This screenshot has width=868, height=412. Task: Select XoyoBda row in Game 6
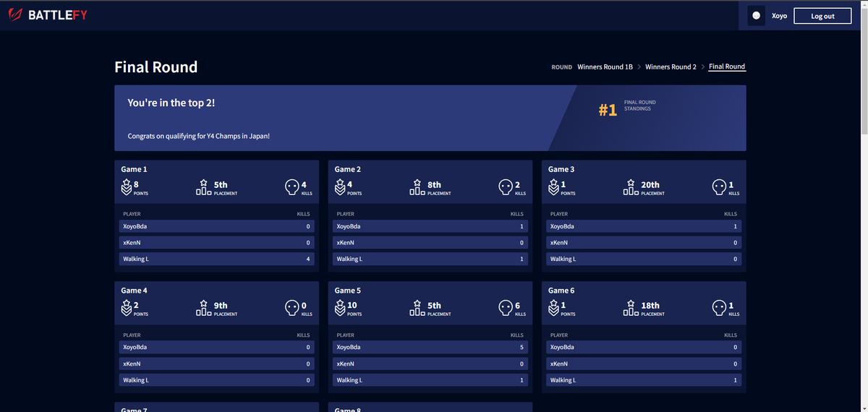(644, 348)
